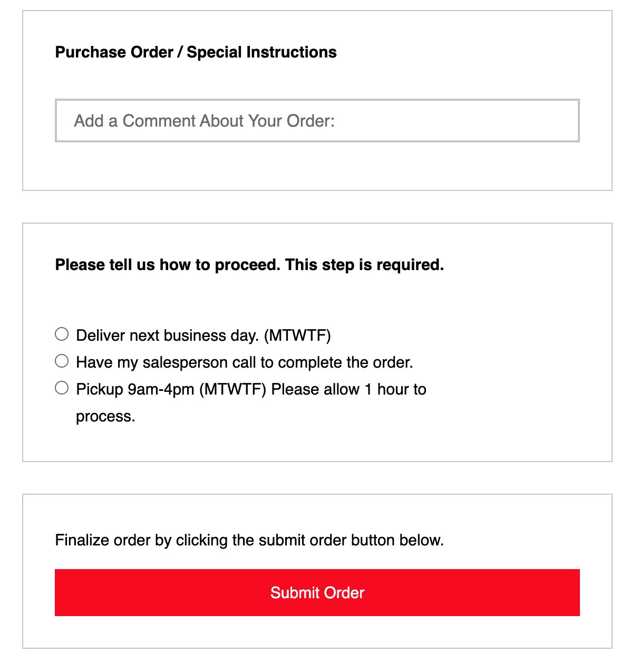Click '(MTWTF)' in the Deliver option label
Viewport: 630px width, 672px height.
(x=297, y=335)
